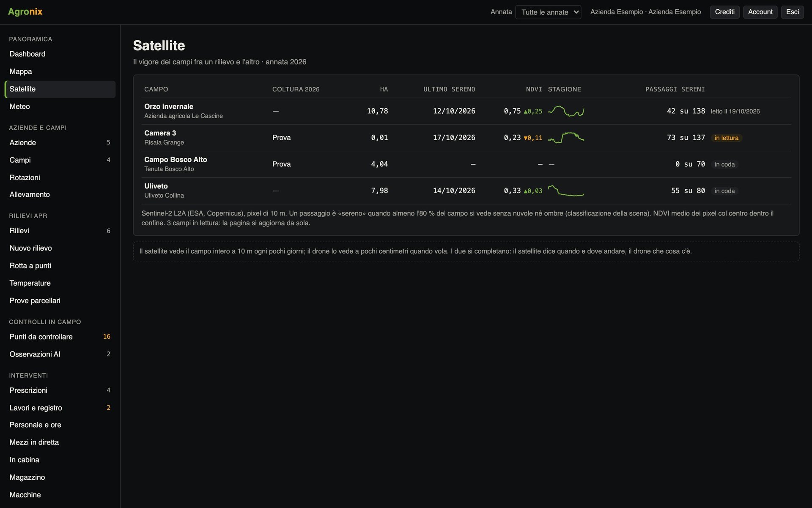The width and height of the screenshot is (812, 508).
Task: Navigate to Campi in sidebar
Action: [x=60, y=160]
